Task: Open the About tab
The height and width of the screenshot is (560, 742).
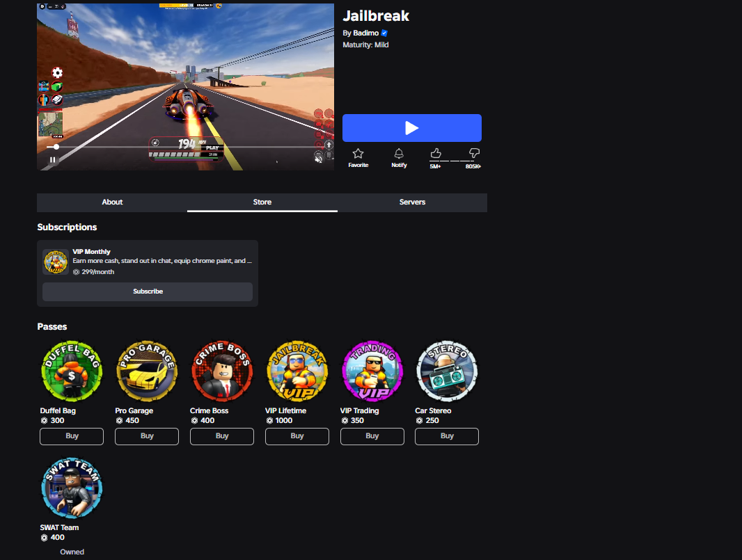Action: tap(112, 202)
